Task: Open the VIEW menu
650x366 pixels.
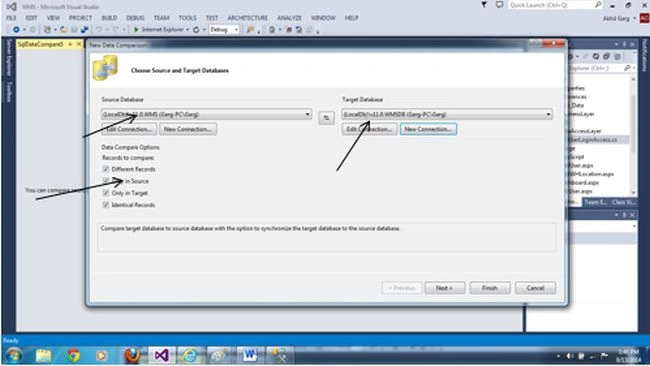Action: coord(53,18)
